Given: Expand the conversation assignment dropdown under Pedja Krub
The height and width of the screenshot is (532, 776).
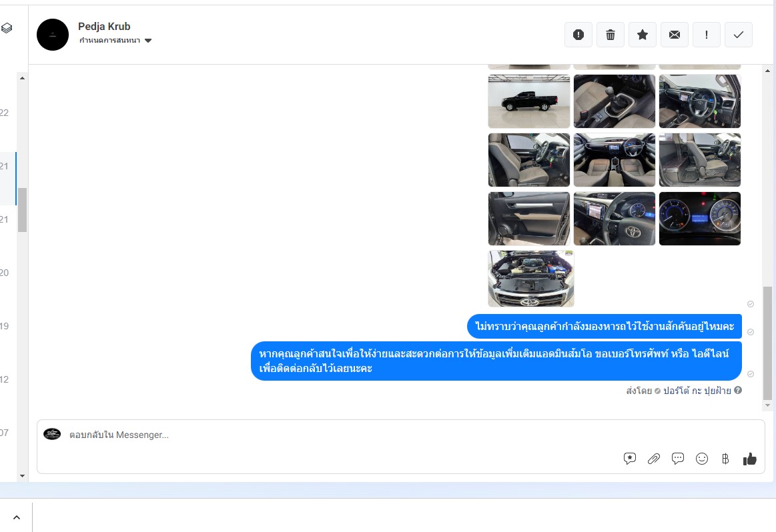Looking at the screenshot, I should point(148,41).
